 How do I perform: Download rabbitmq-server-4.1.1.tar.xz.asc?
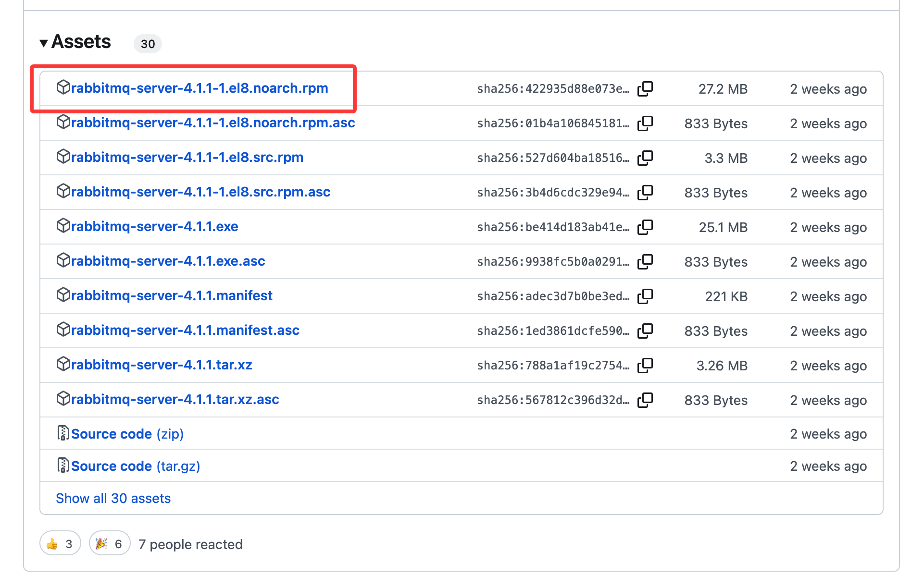175,399
